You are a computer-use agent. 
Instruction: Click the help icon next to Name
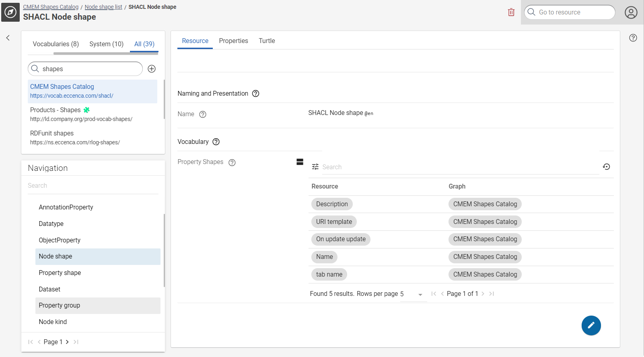pyautogui.click(x=203, y=115)
